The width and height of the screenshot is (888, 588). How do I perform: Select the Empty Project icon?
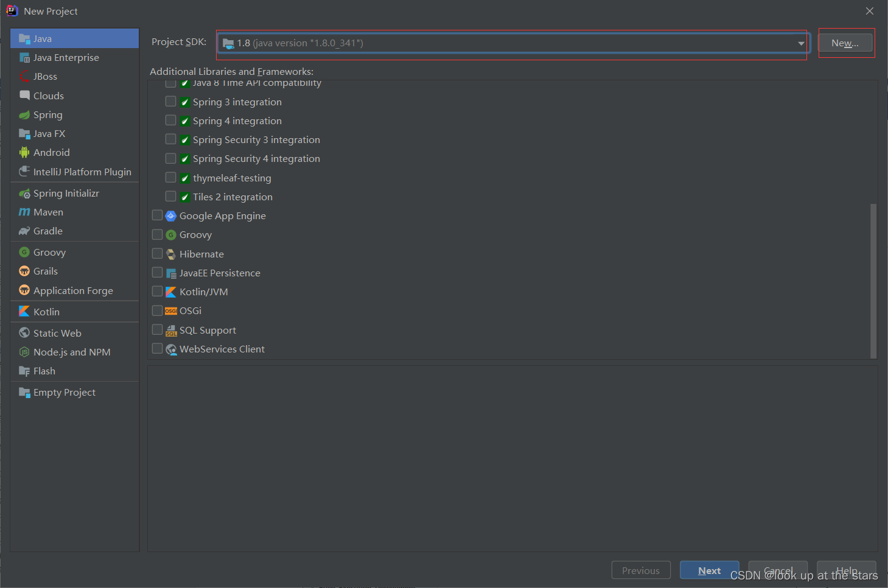tap(24, 393)
